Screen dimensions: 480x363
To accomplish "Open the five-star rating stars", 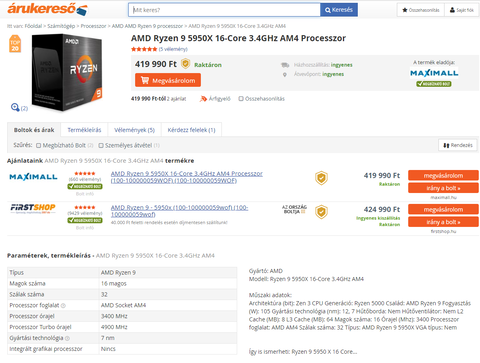I will click(144, 49).
